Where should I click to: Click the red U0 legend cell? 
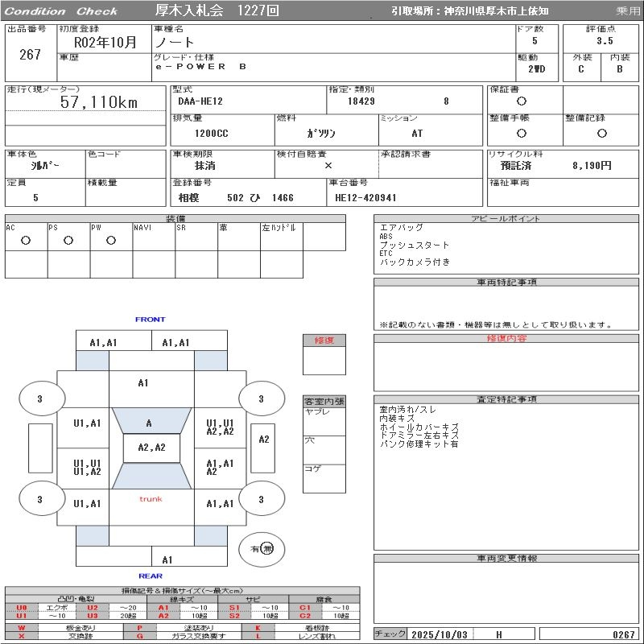pos(22,608)
